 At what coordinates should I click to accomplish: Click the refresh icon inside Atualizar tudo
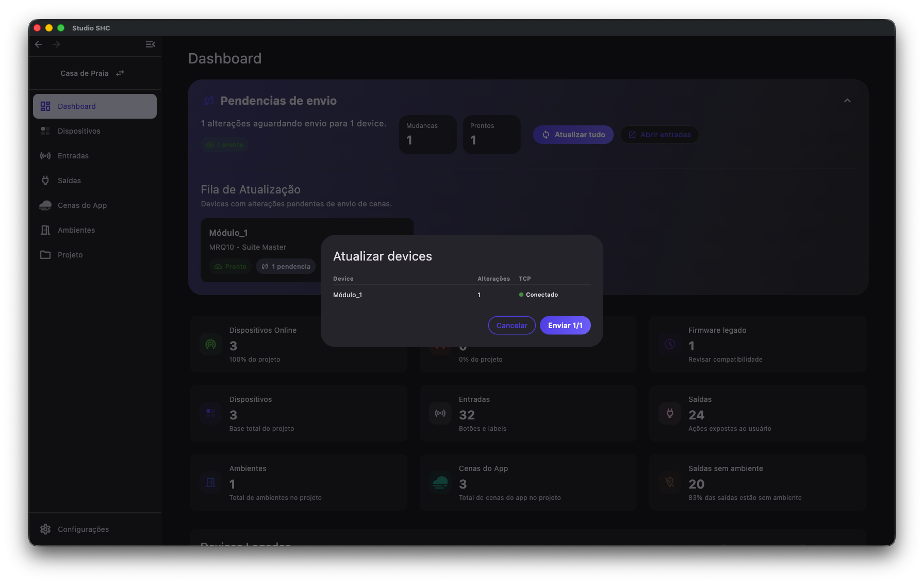click(x=546, y=135)
